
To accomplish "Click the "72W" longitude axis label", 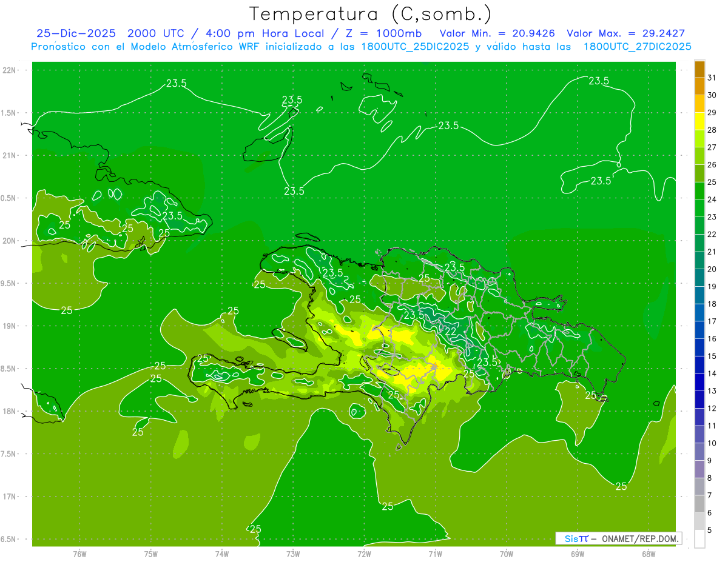I will (x=364, y=554).
